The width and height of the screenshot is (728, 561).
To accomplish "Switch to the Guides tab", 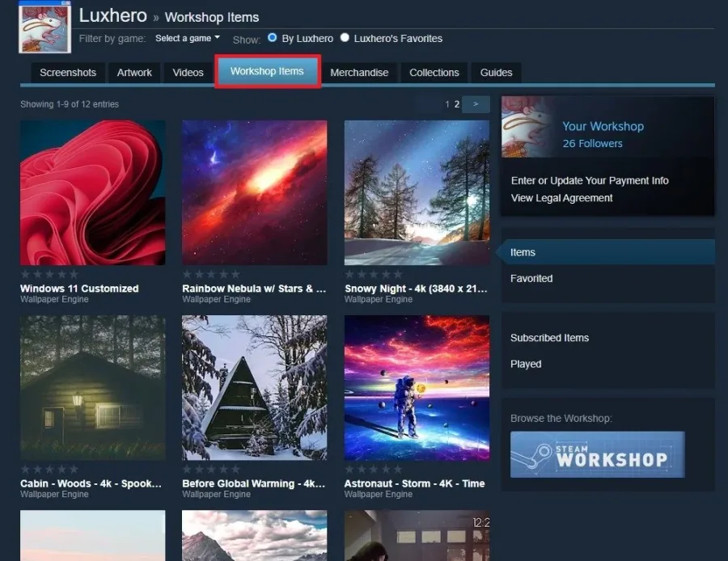I will pos(497,73).
